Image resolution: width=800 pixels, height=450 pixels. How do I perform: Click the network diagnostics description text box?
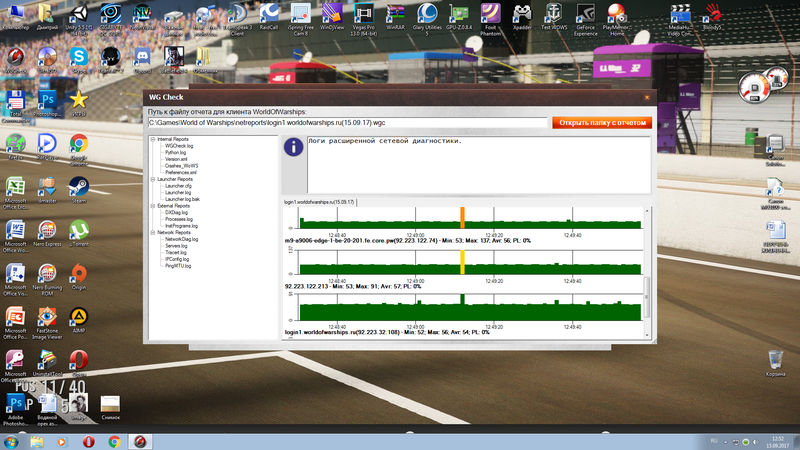(479, 165)
